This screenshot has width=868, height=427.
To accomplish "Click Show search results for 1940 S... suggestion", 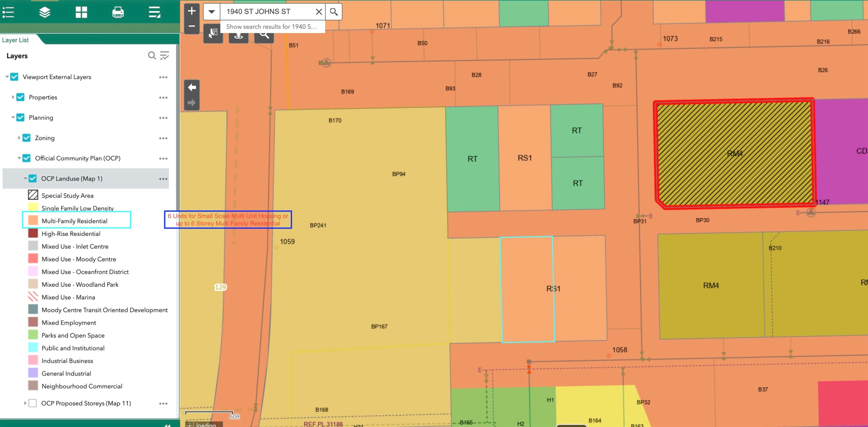I will click(271, 27).
